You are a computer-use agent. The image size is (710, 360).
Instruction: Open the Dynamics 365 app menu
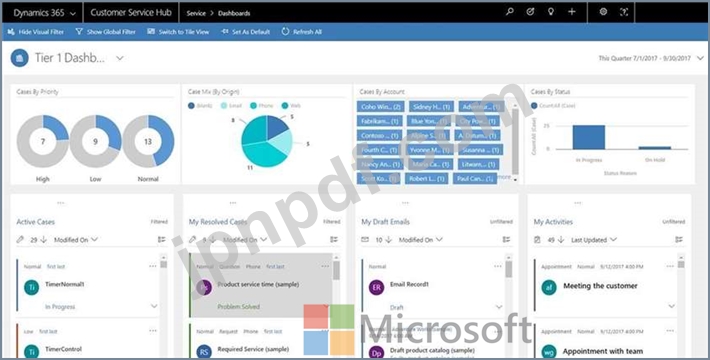[44, 13]
